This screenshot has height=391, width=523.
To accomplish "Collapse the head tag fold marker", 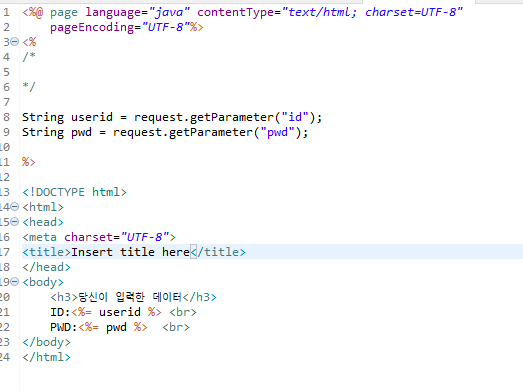I will pos(14,222).
